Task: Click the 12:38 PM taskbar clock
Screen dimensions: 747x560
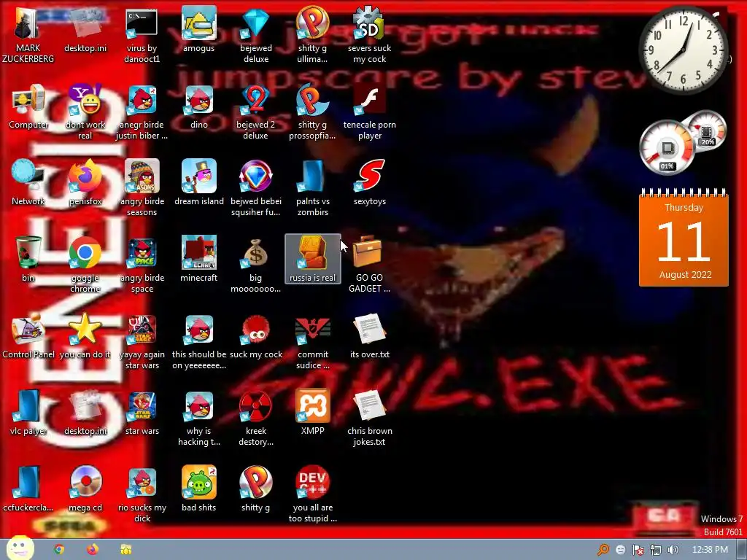Action: (x=710, y=550)
